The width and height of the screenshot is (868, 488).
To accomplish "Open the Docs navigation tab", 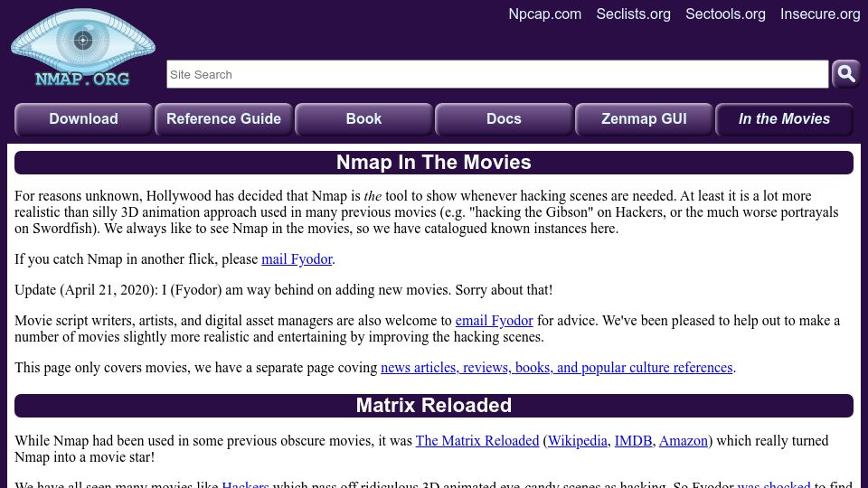I will pos(504,119).
